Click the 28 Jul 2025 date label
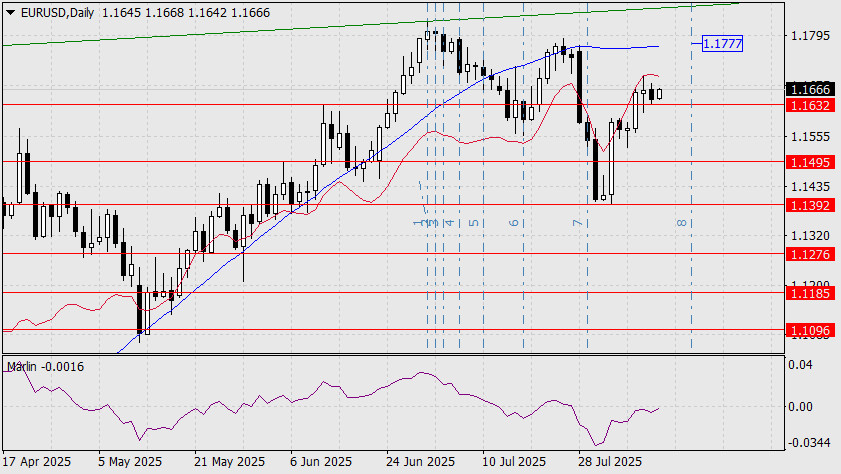This screenshot has height=474, width=841. click(610, 461)
